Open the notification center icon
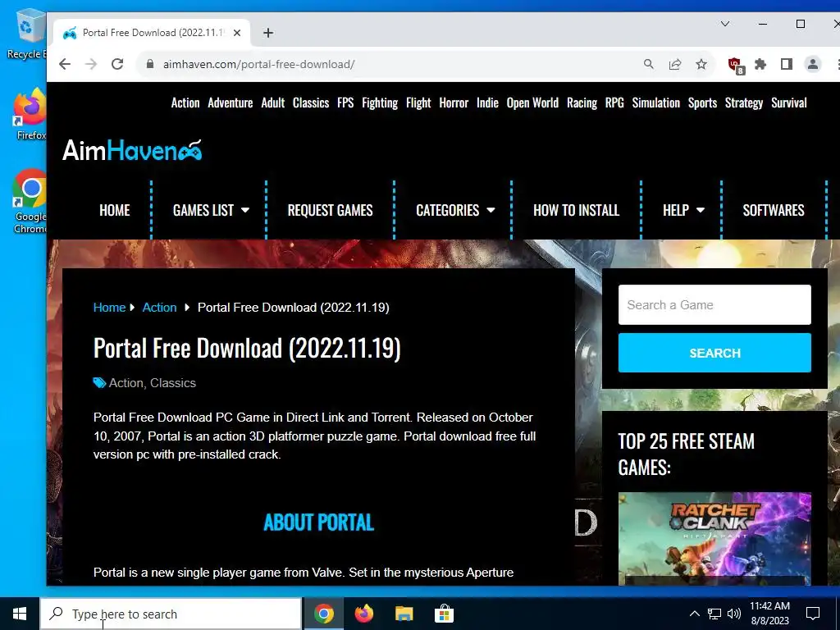 pos(813,614)
